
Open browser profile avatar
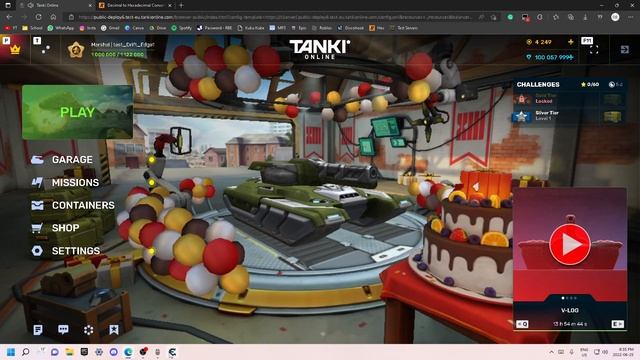615,17
